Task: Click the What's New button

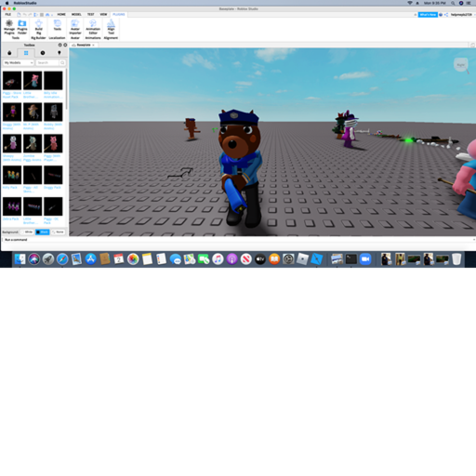Action: tap(428, 15)
